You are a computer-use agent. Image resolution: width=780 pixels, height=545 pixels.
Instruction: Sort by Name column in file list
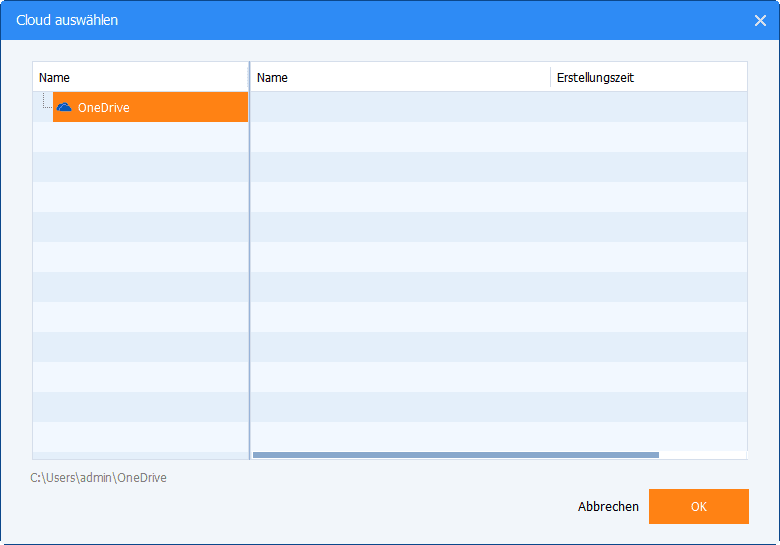pyautogui.click(x=400, y=77)
